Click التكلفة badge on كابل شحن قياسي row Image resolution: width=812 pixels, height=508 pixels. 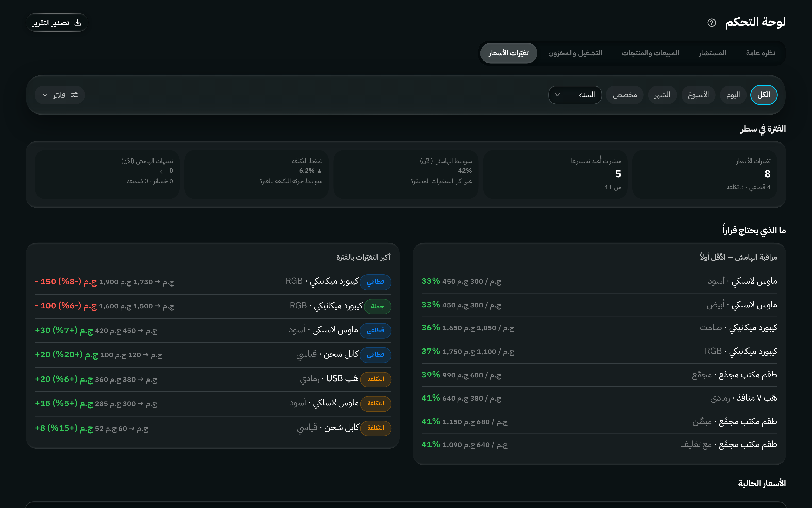click(x=376, y=428)
